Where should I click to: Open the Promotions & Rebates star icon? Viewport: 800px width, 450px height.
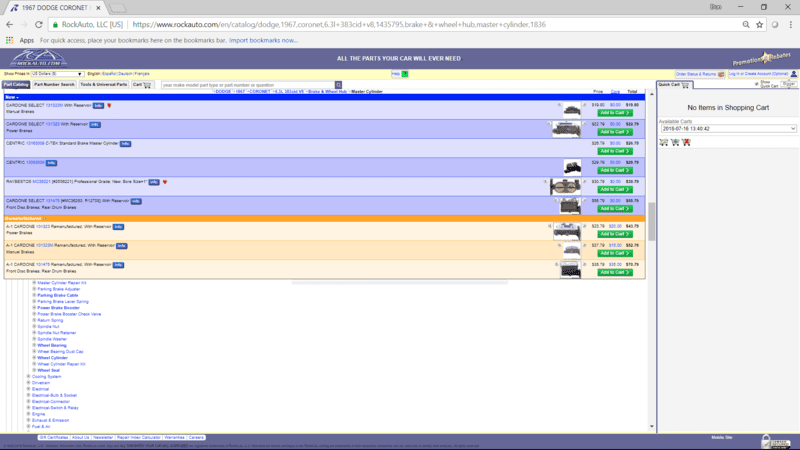click(765, 58)
